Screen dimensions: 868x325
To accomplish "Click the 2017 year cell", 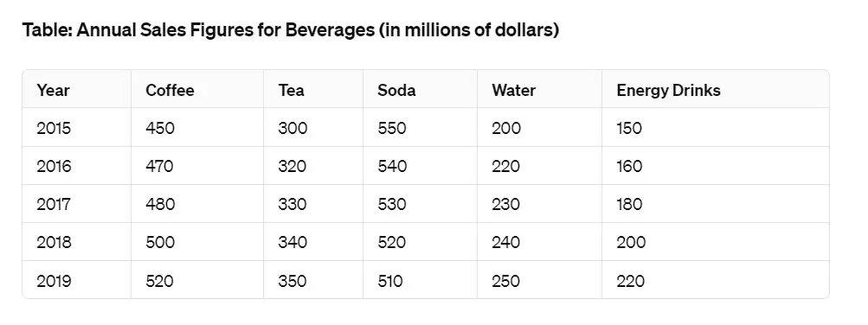I will [x=54, y=205].
